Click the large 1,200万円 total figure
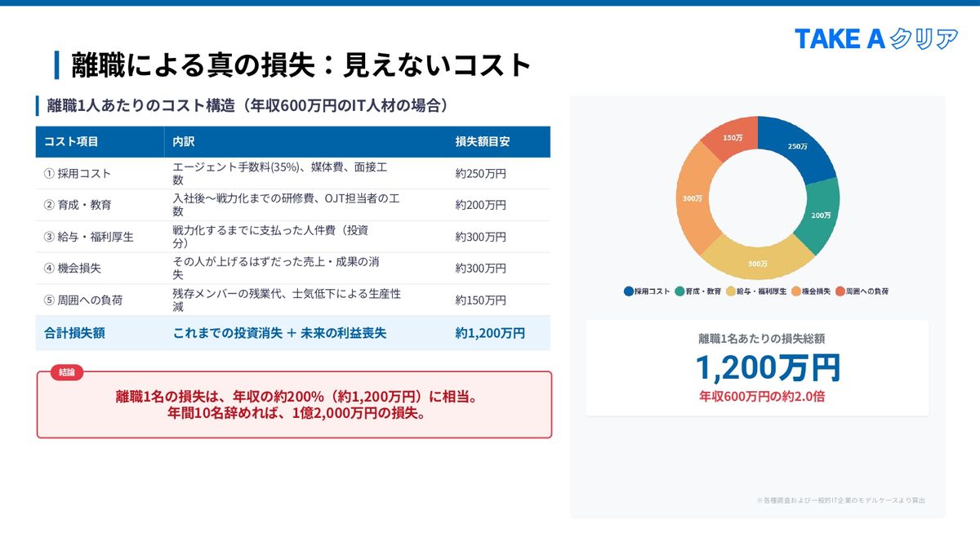The image size is (980, 551). click(x=767, y=368)
